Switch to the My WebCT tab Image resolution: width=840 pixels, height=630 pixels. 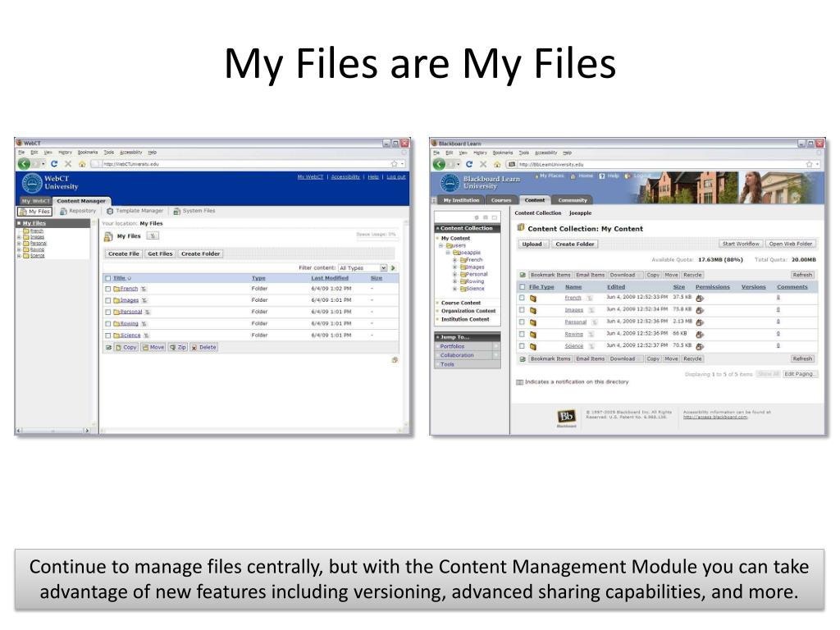pos(36,201)
